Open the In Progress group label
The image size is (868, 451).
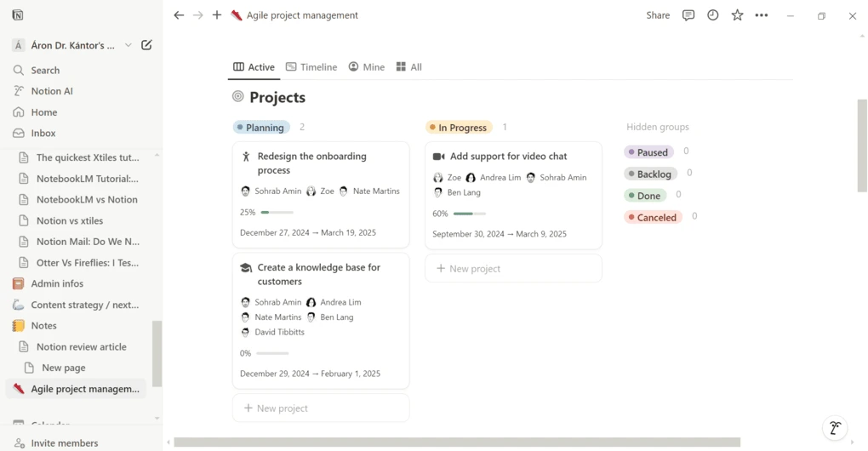point(459,128)
